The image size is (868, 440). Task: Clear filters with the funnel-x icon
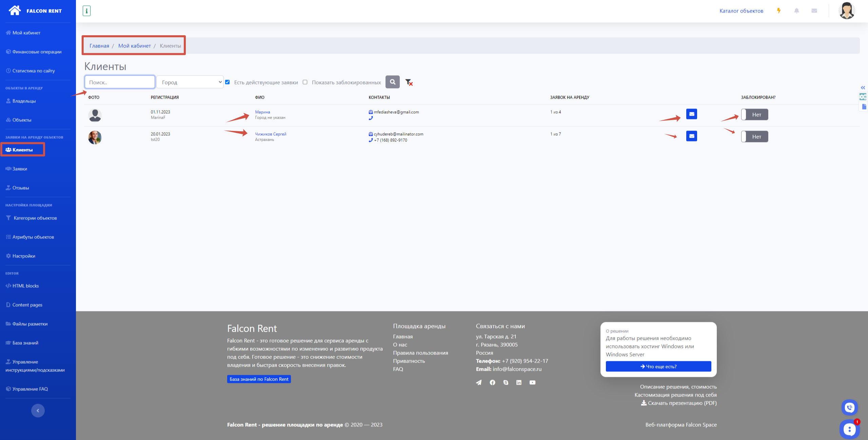coord(409,82)
